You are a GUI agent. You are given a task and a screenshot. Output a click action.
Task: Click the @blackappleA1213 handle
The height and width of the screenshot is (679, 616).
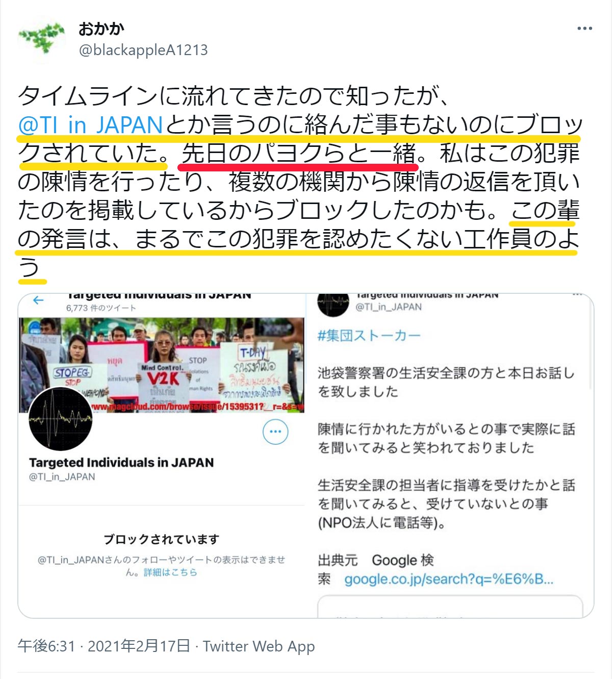point(143,50)
